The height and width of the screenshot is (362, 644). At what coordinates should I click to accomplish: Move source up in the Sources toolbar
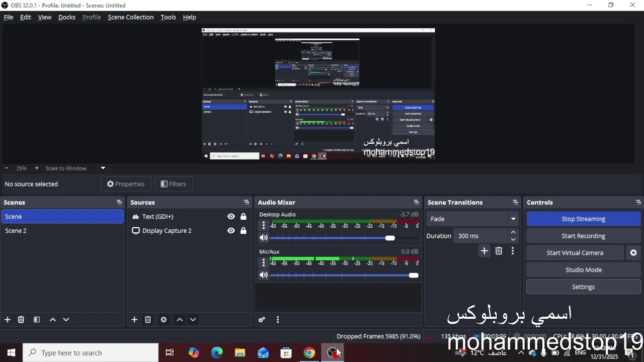(x=180, y=320)
